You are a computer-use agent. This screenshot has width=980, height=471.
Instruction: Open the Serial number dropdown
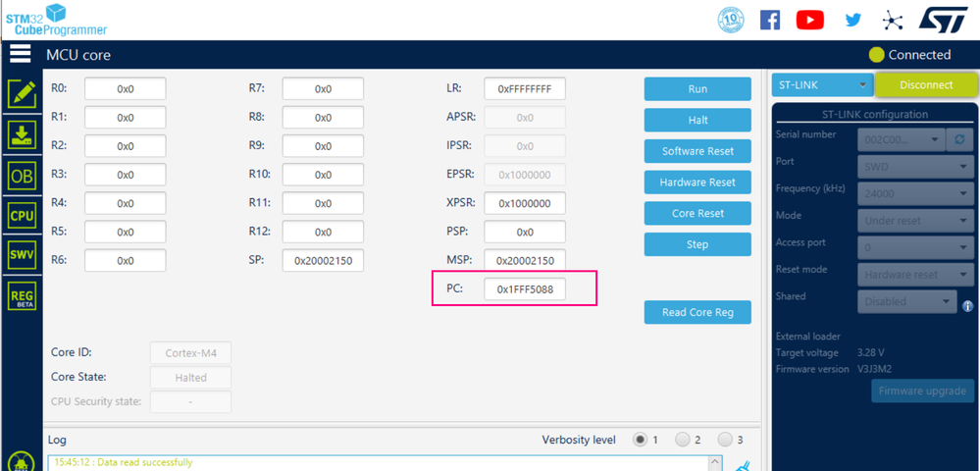pos(902,139)
